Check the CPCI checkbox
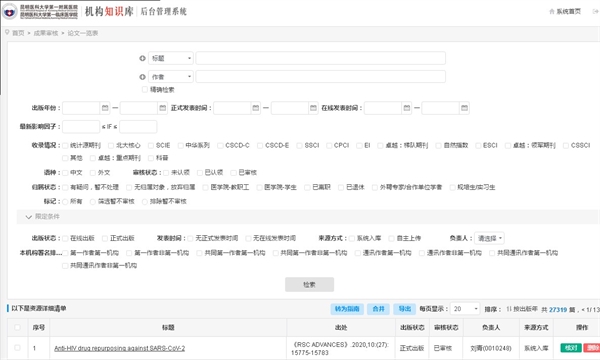The image size is (600, 360). pyautogui.click(x=329, y=146)
